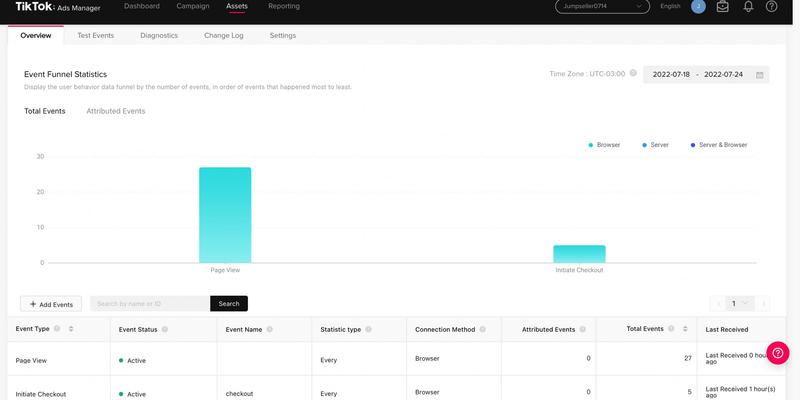This screenshot has height=400, width=800.
Task: Click the Statistic type info icon
Action: coord(368,330)
